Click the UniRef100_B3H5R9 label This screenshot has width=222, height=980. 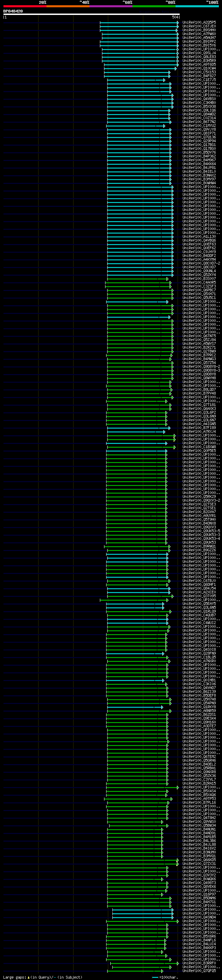[199, 60]
